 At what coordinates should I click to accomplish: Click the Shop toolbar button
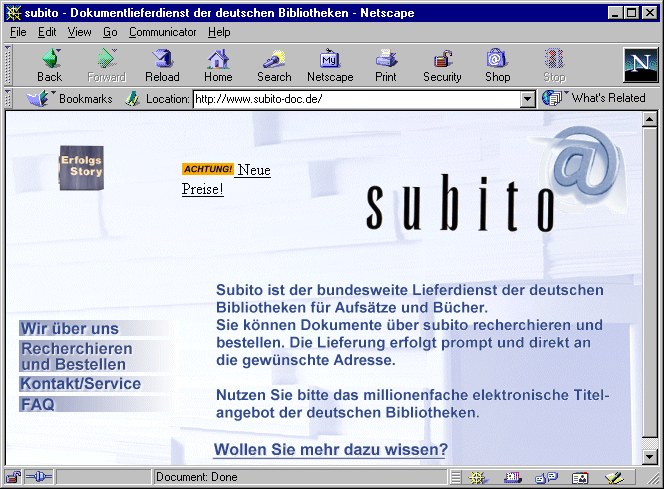pyautogui.click(x=498, y=65)
